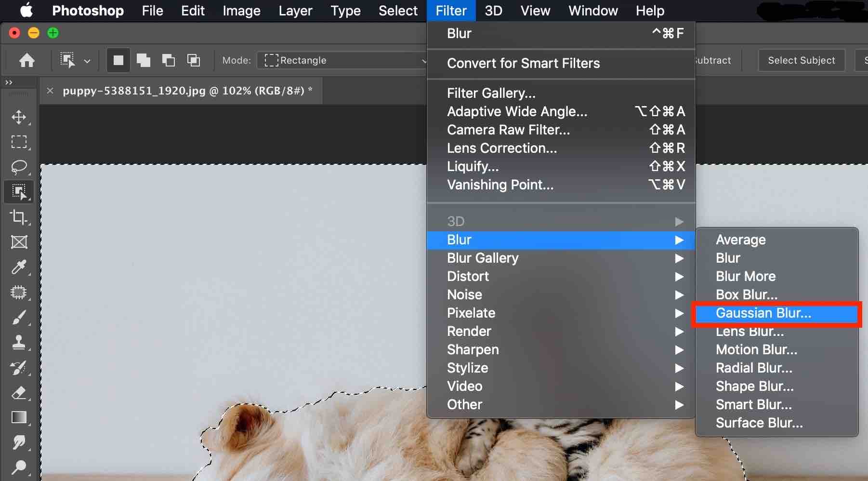Select the Rectangular Marquee tool

click(x=19, y=142)
